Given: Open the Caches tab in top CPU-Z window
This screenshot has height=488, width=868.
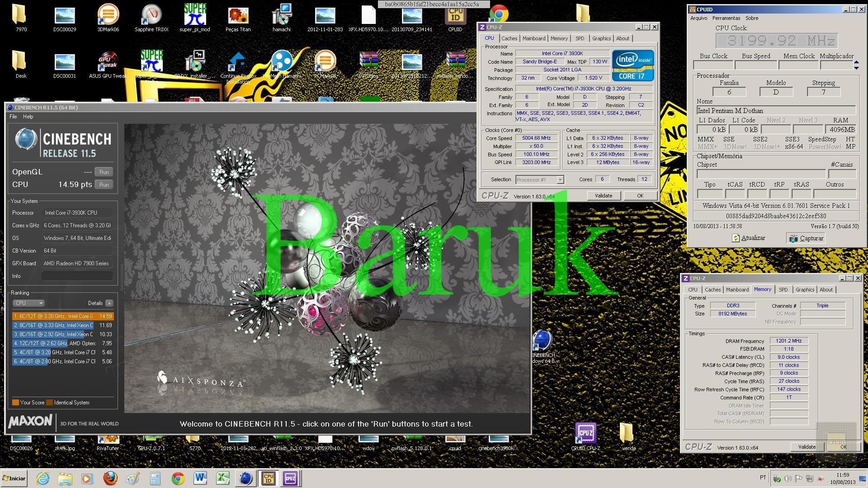Looking at the screenshot, I should [509, 38].
